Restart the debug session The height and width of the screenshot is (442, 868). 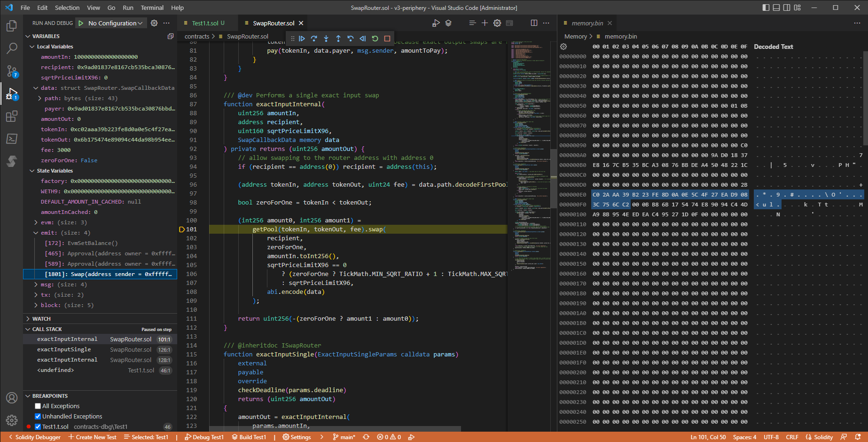click(x=375, y=39)
